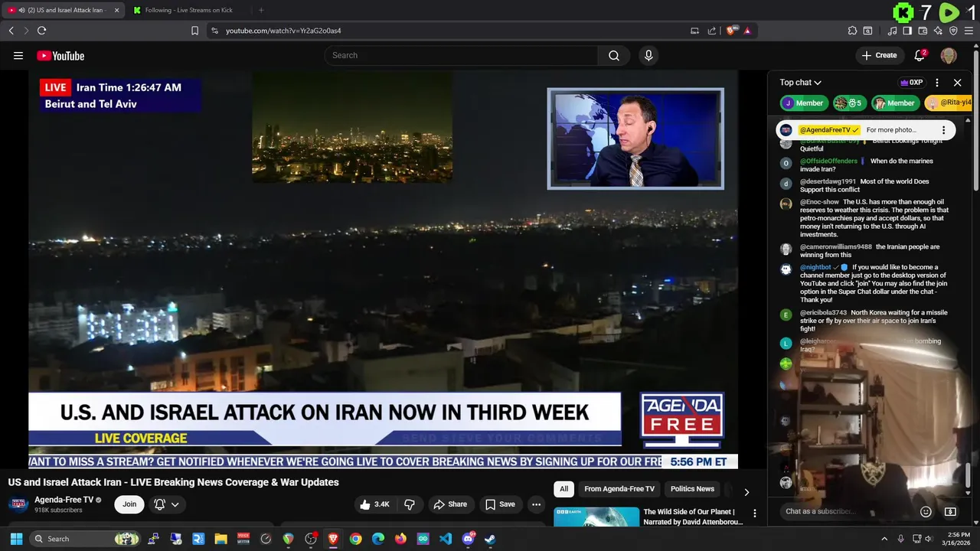Open 0XP points badge in chat

pos(911,83)
